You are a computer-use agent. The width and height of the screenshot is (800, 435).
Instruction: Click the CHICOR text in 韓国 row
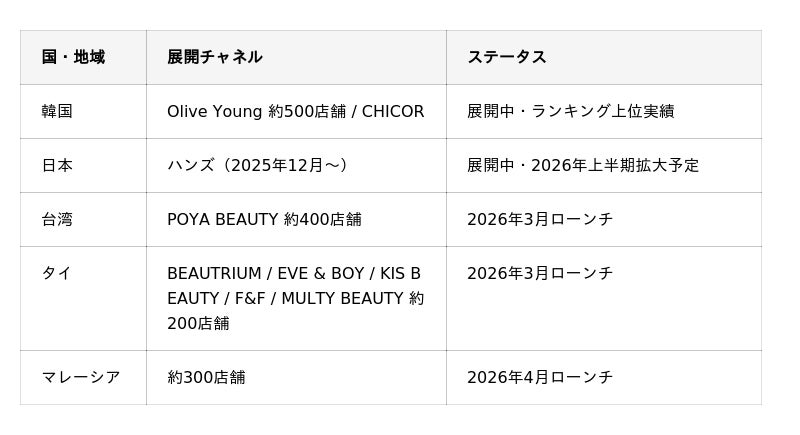coord(393,111)
